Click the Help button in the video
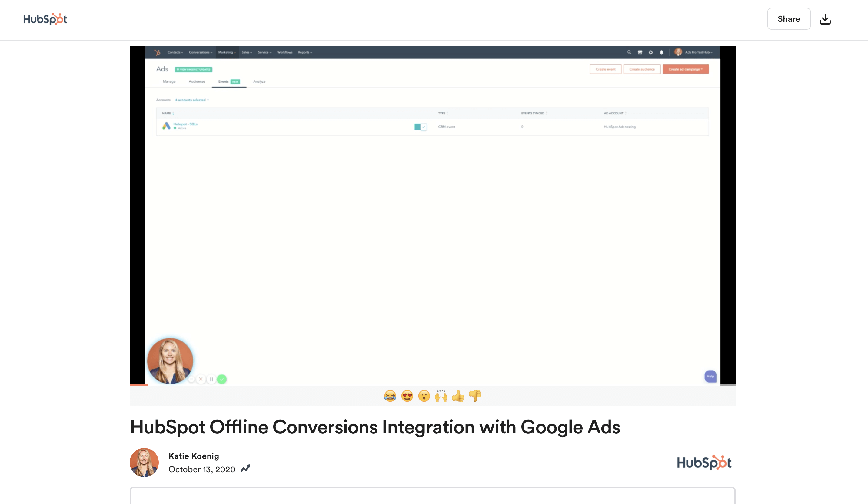The width and height of the screenshot is (868, 504). pyautogui.click(x=710, y=376)
